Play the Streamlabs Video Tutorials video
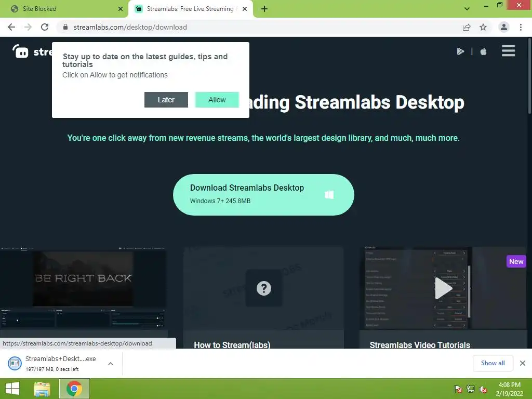This screenshot has width=532, height=399. 443,288
